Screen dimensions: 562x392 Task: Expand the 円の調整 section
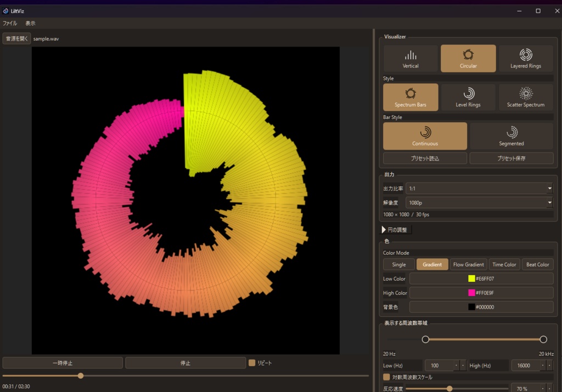pos(396,230)
